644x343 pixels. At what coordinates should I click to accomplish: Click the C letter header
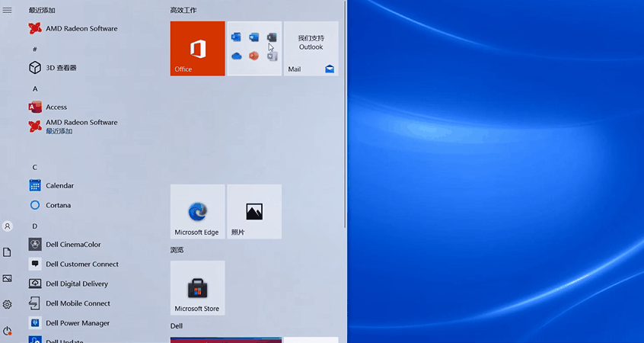coord(35,168)
